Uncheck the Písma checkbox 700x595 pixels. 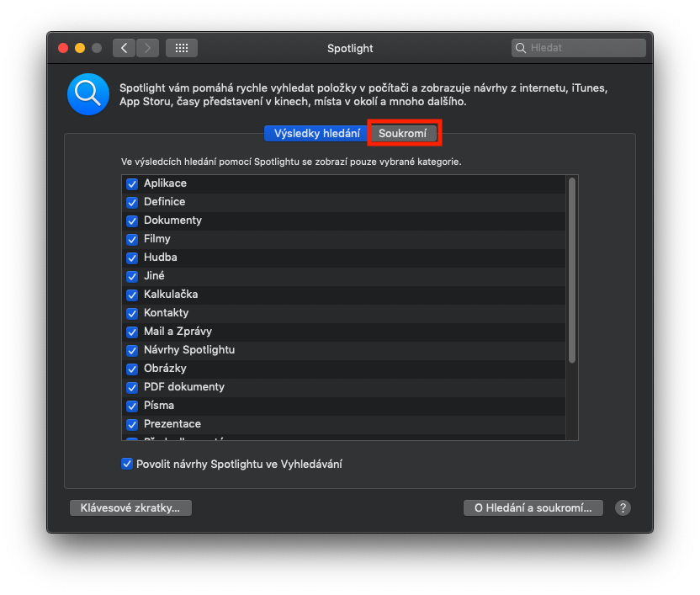[132, 406]
